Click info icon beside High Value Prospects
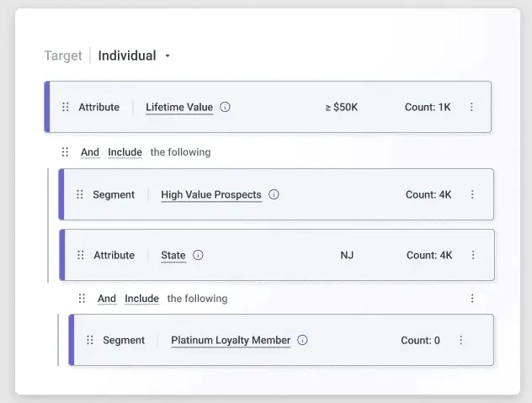Screen dimensions: 532x403 (x=274, y=194)
